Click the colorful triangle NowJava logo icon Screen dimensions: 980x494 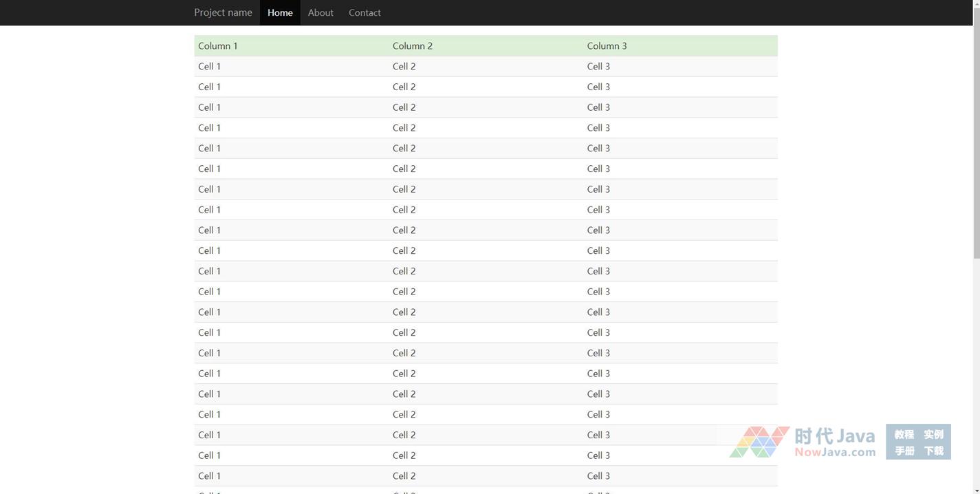(759, 442)
